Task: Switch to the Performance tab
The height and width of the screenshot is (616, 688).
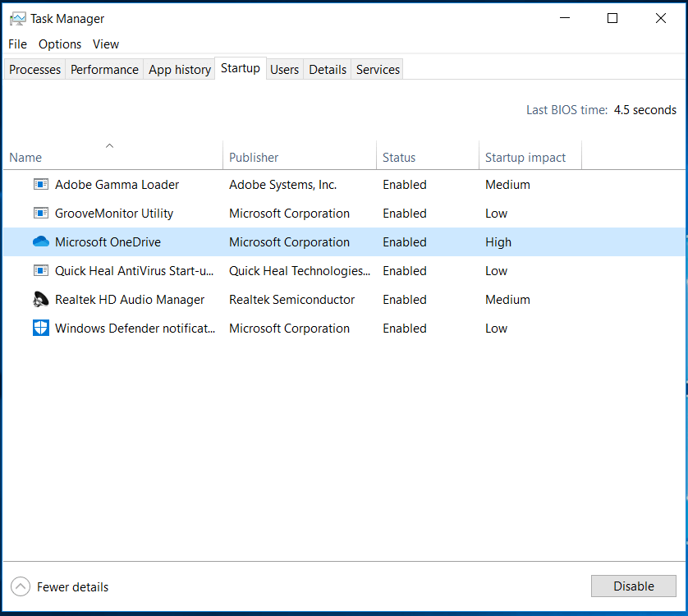Action: (103, 69)
